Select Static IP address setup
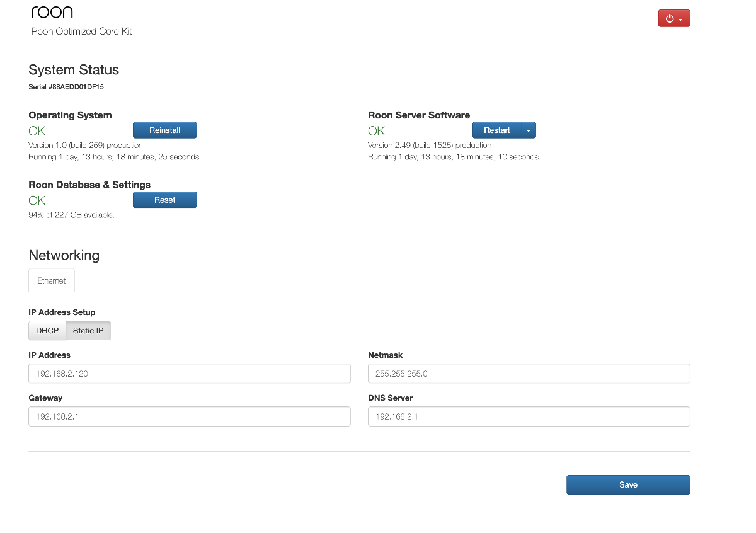This screenshot has width=756, height=533. click(88, 331)
